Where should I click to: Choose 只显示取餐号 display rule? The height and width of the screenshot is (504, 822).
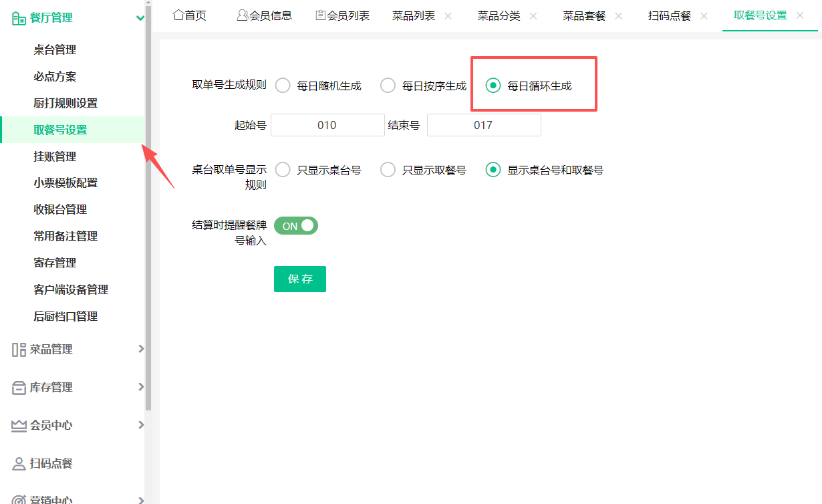click(x=388, y=170)
